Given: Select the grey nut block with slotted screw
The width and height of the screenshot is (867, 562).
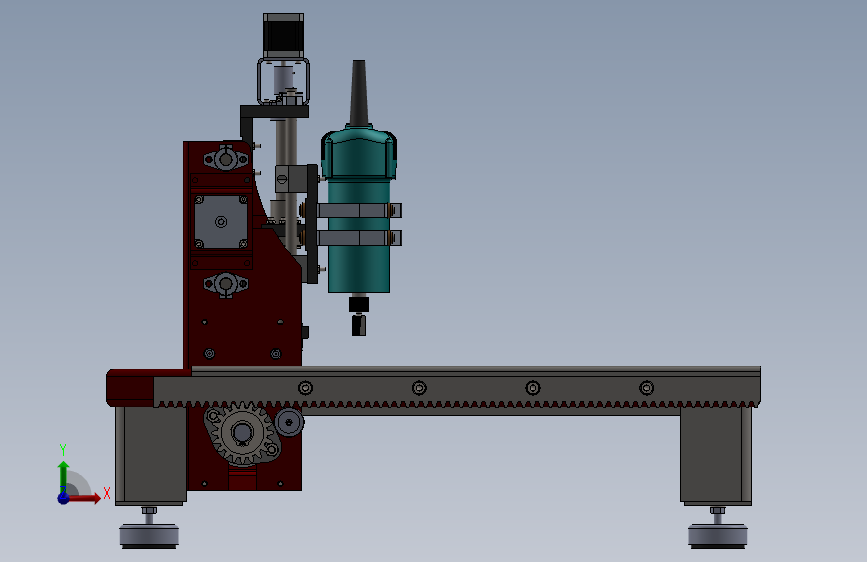Looking at the screenshot, I should pyautogui.click(x=291, y=179).
